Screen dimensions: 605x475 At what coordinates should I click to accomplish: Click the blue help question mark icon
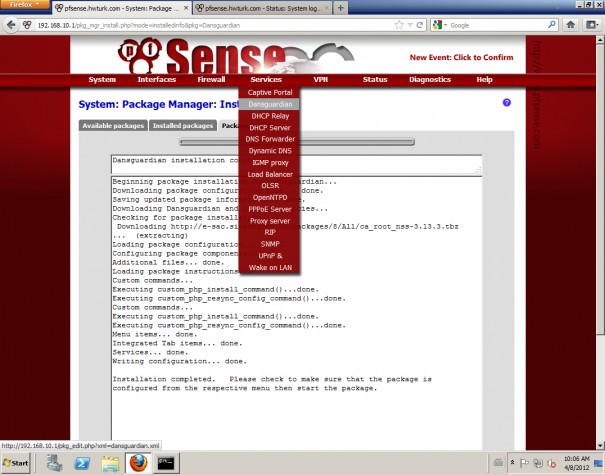pyautogui.click(x=507, y=103)
